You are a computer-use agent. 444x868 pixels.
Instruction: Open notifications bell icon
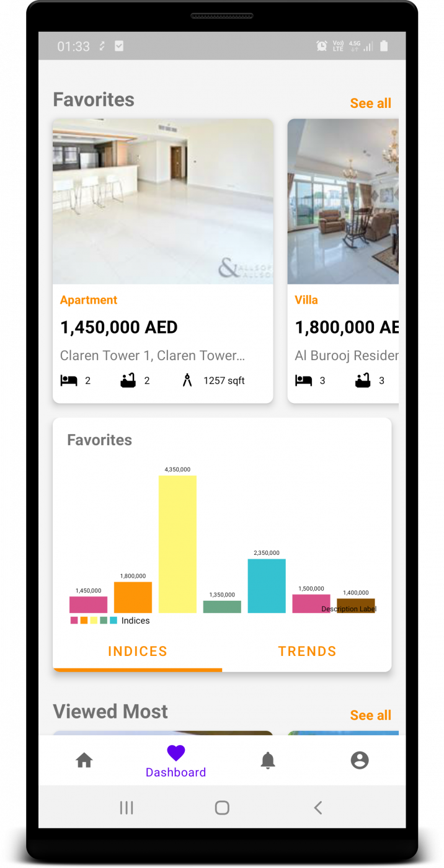[268, 760]
